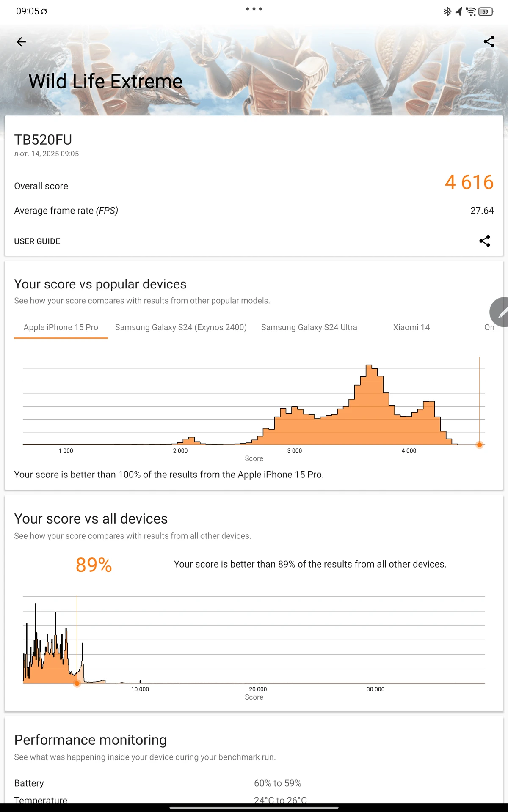Switch to Samsung Galaxy S24 Ultra tab
Screen dimensions: 508x812
pyautogui.click(x=309, y=327)
